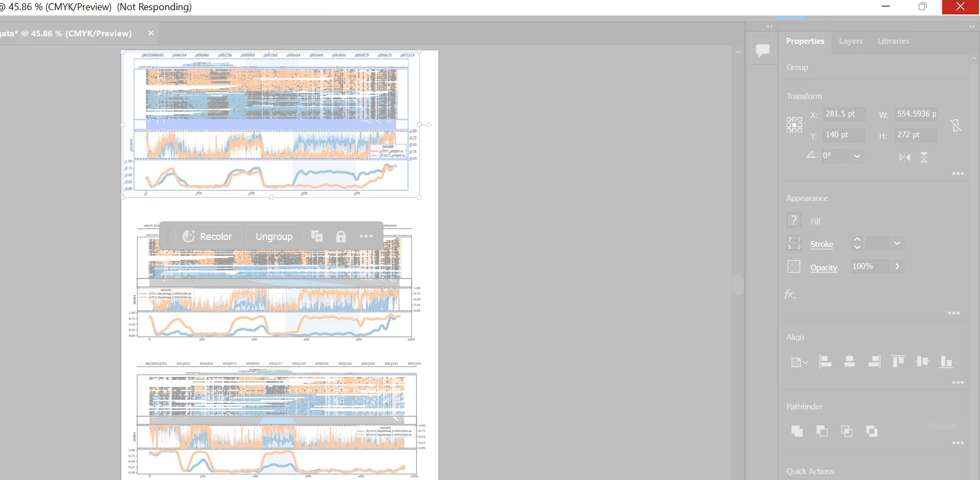Align objects to left edge
Screen dimensions: 980x480
point(826,362)
